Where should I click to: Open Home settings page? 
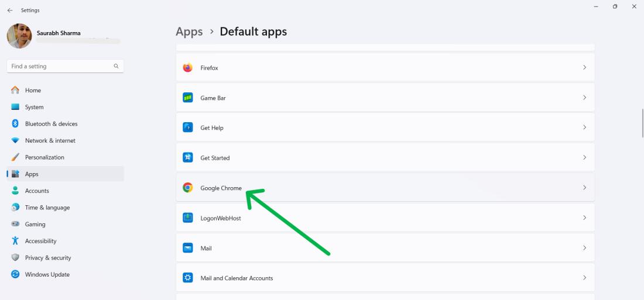point(66,90)
